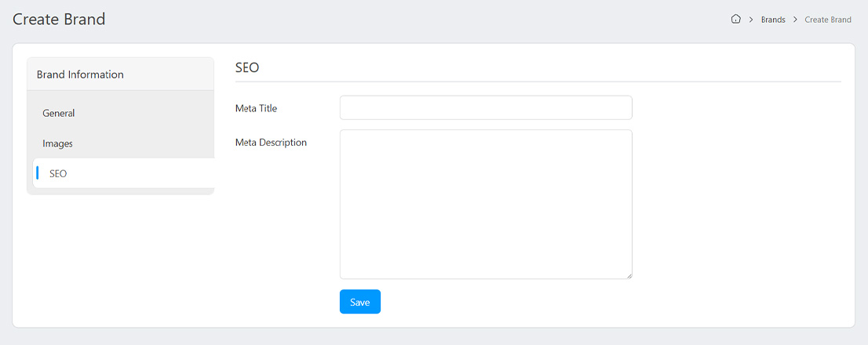
Task: Click the SEO section heading
Action: (247, 68)
